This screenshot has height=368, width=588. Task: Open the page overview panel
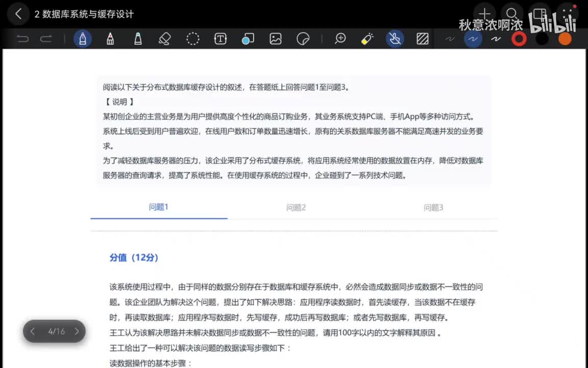coord(540,14)
